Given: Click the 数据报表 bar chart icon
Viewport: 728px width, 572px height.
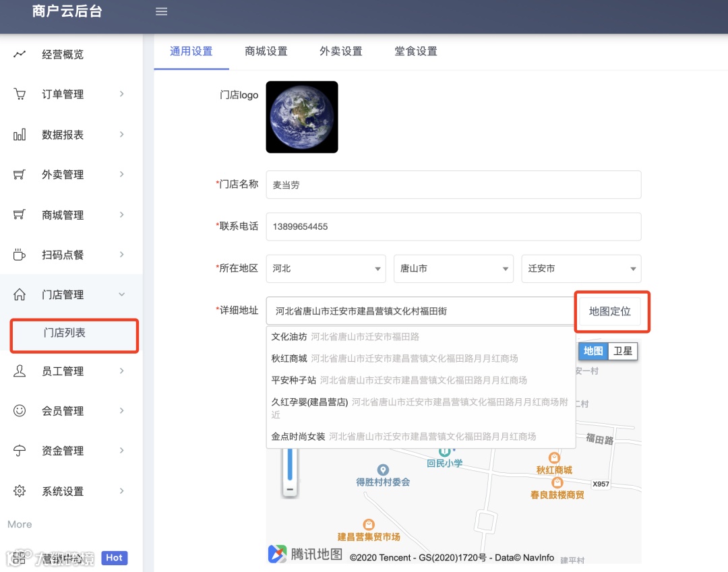Looking at the screenshot, I should click(20, 135).
